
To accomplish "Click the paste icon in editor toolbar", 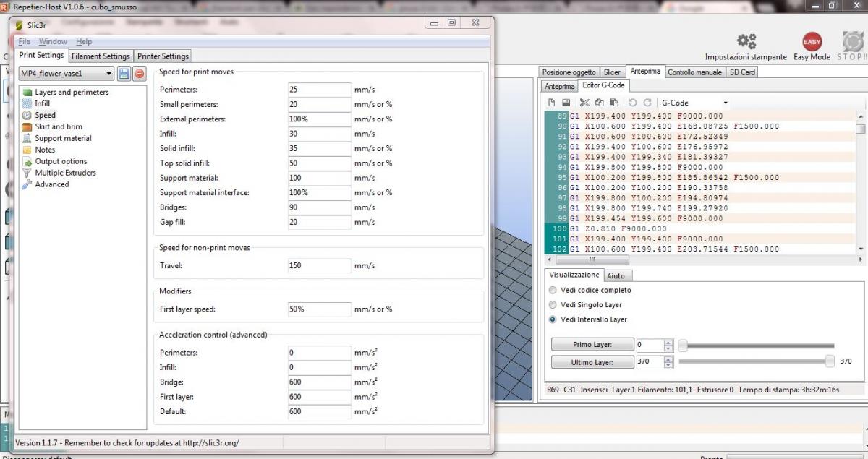I will click(614, 103).
